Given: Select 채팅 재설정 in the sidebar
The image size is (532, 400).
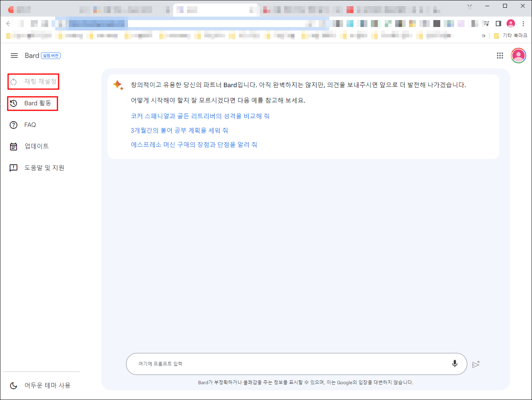Looking at the screenshot, I should [33, 81].
